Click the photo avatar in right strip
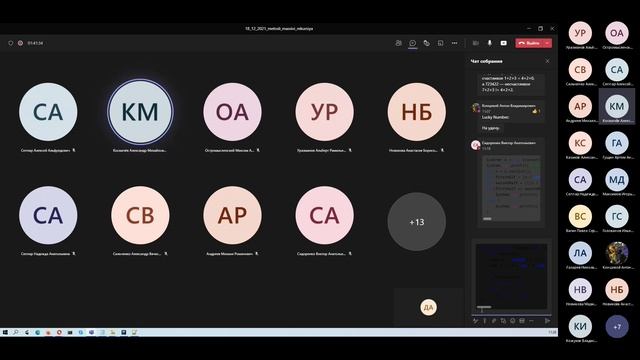640x360 pixels. pos(617,253)
